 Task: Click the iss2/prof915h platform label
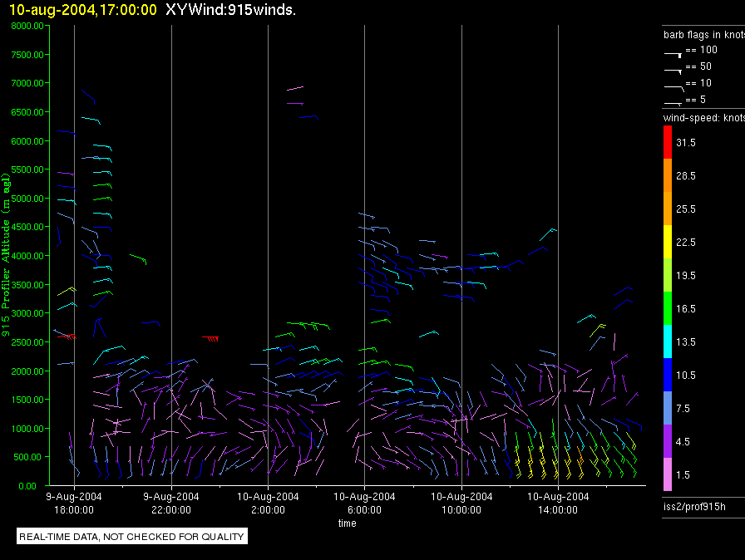pyautogui.click(x=691, y=504)
